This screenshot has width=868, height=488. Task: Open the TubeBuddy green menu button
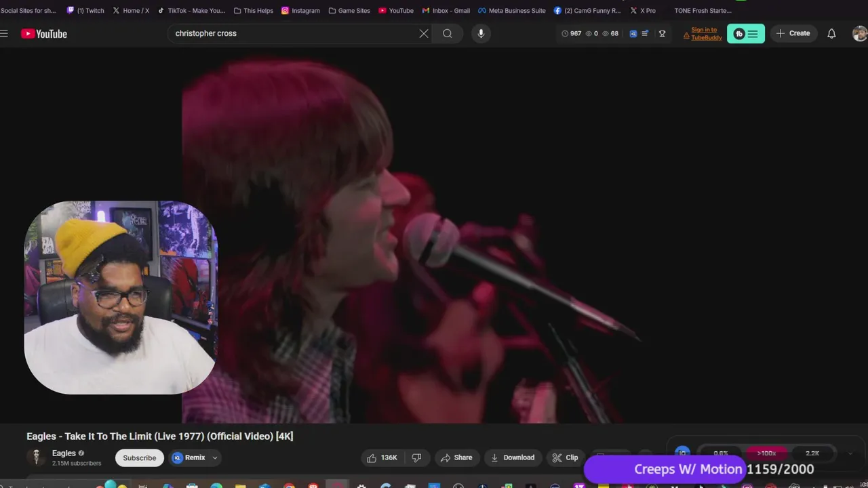click(x=746, y=34)
